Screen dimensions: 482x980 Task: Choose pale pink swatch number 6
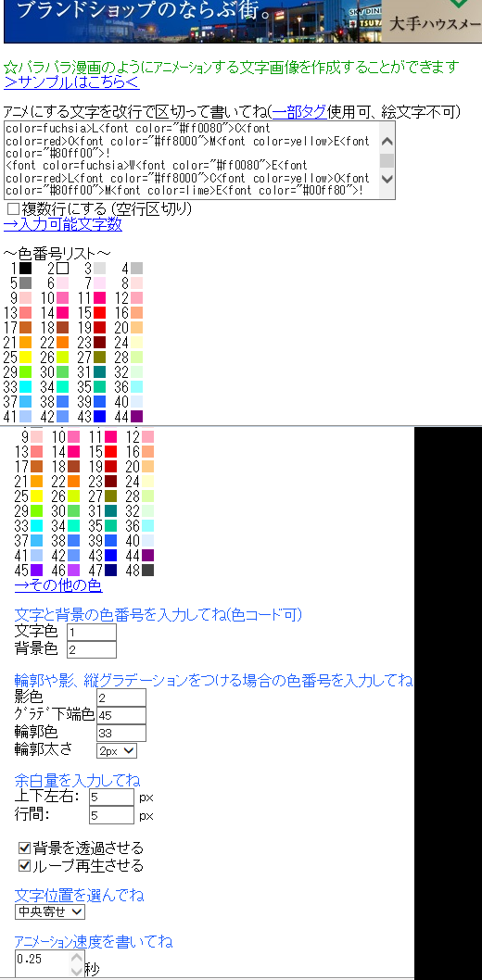[62, 283]
